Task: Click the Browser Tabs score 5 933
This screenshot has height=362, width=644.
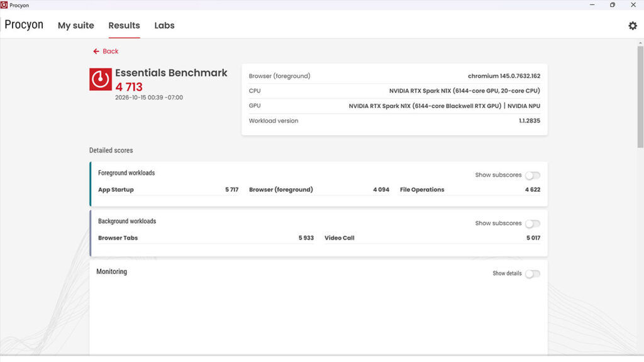Action: pos(306,238)
